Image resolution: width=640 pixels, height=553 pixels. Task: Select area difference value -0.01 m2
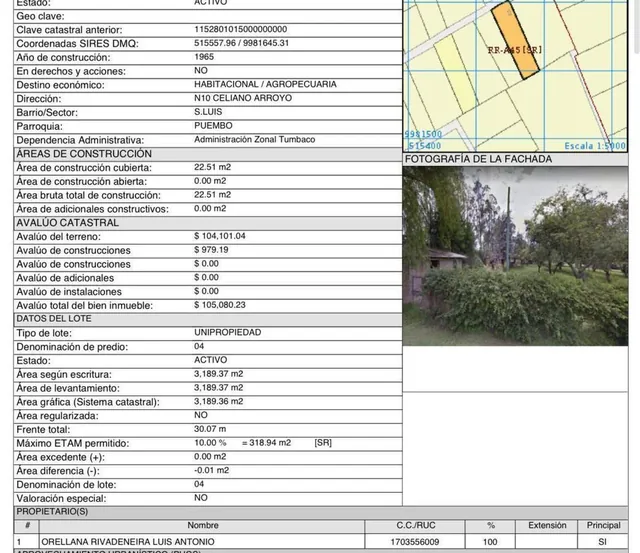(x=211, y=471)
